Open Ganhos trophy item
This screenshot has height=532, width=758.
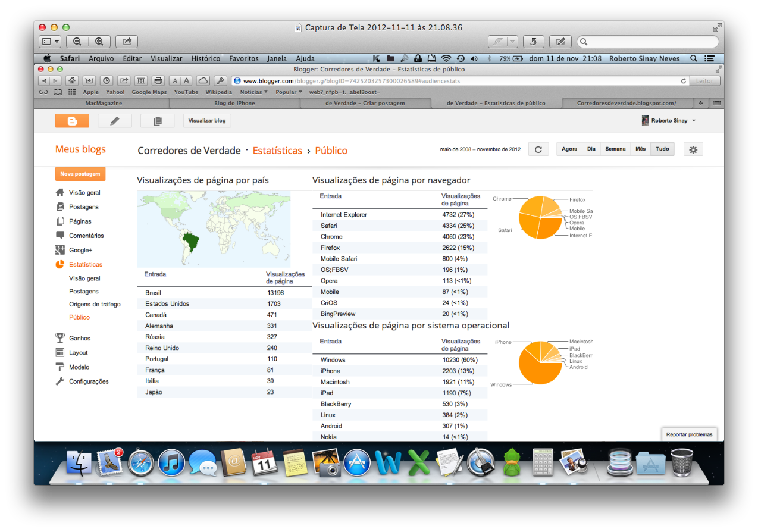73,338
